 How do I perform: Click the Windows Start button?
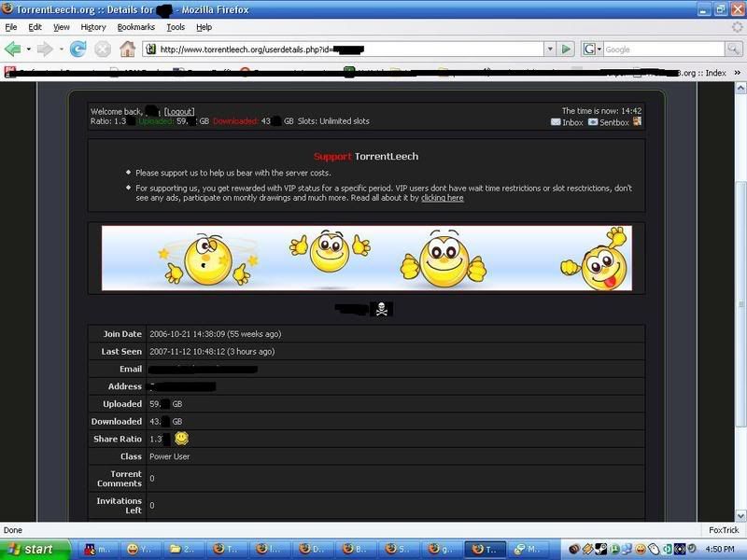(35, 549)
